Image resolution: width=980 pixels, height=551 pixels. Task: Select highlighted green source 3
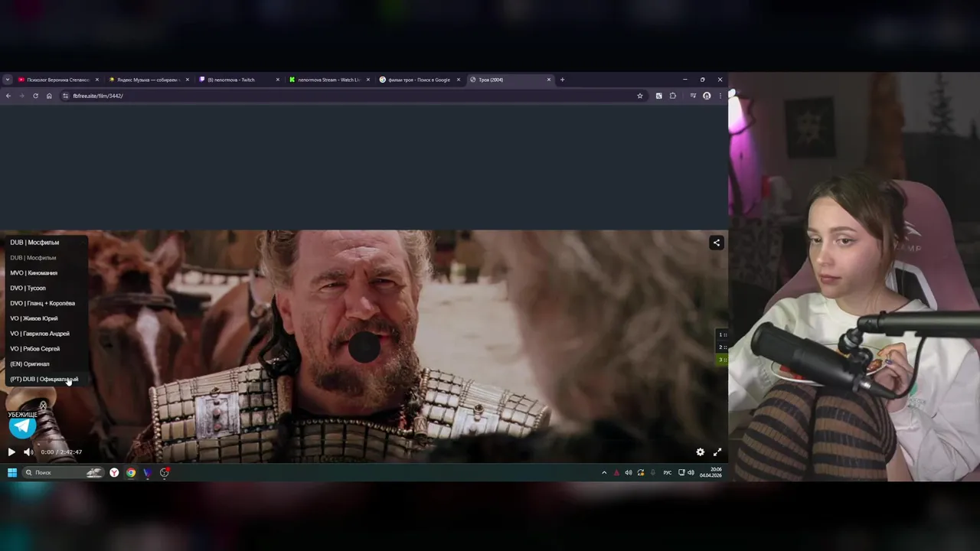(x=722, y=360)
